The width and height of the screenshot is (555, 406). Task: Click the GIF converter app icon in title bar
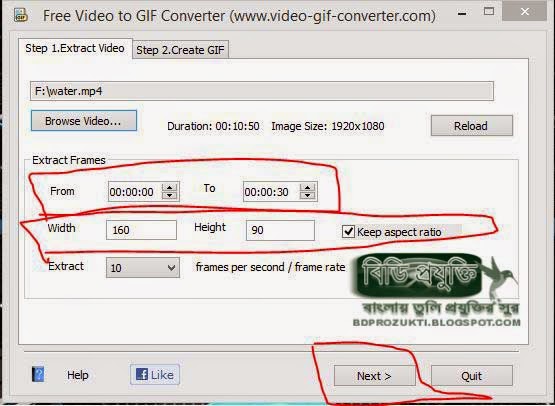pyautogui.click(x=21, y=15)
